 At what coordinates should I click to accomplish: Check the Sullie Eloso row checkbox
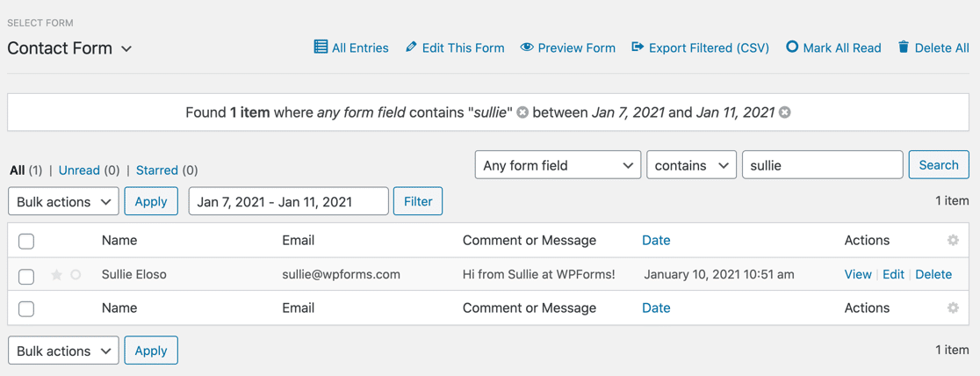point(26,276)
